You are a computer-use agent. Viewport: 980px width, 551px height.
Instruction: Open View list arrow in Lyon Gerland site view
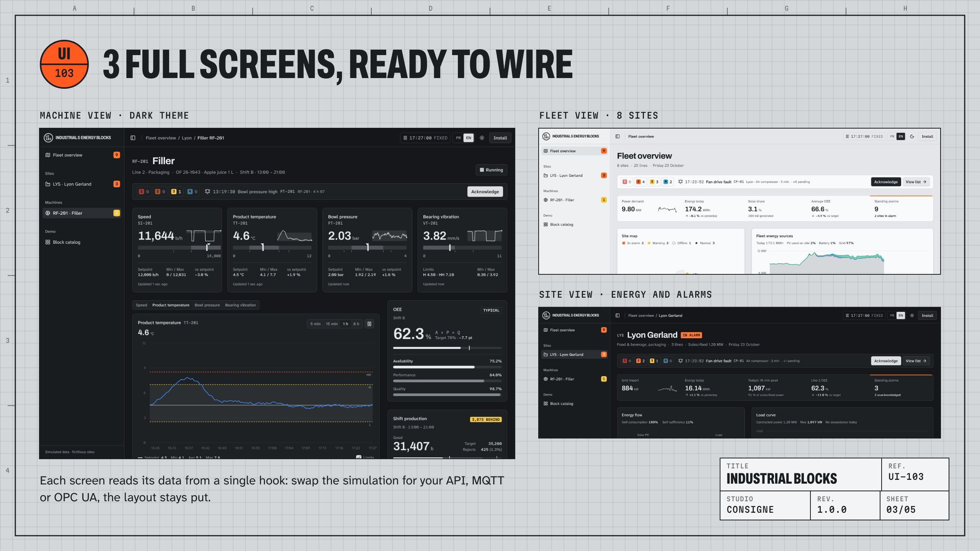pos(916,361)
